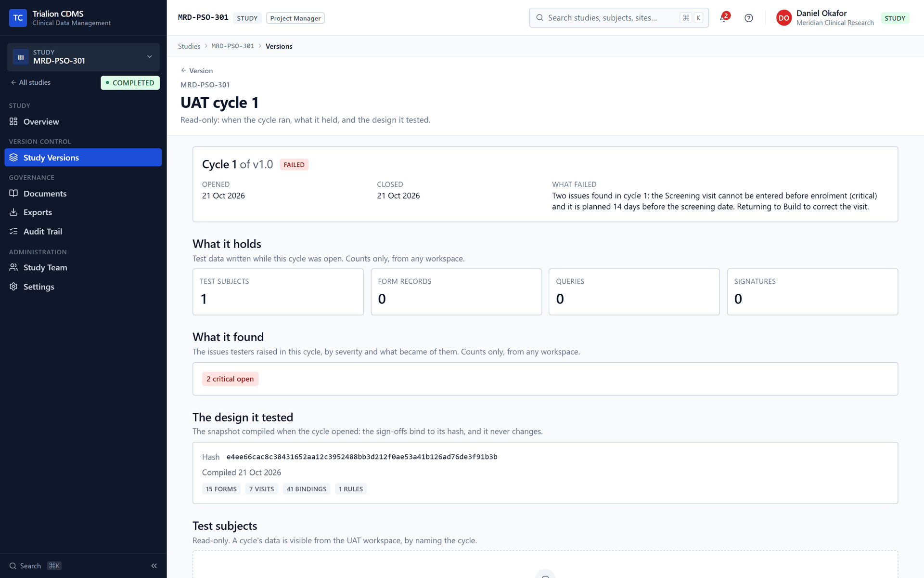The width and height of the screenshot is (924, 578).
Task: Click the SIGNATURES count card
Action: point(812,292)
